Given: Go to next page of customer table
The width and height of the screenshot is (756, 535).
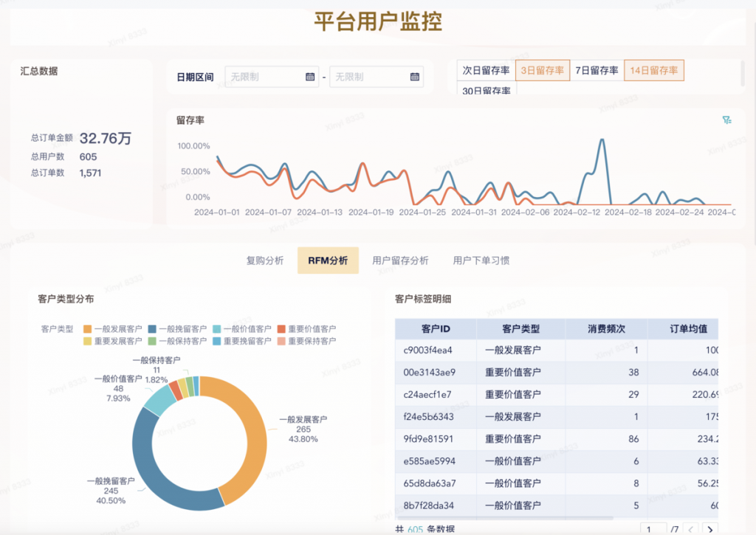Looking at the screenshot, I should click(x=710, y=529).
